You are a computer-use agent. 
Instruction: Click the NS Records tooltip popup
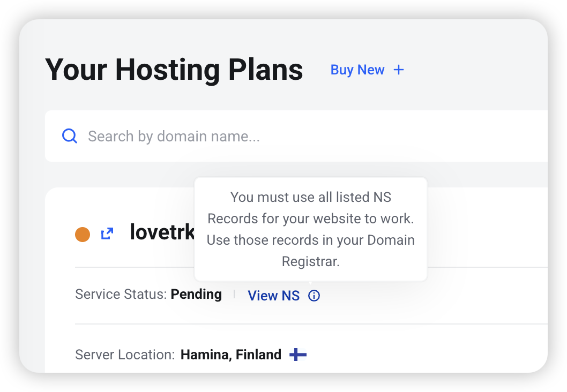pyautogui.click(x=311, y=229)
